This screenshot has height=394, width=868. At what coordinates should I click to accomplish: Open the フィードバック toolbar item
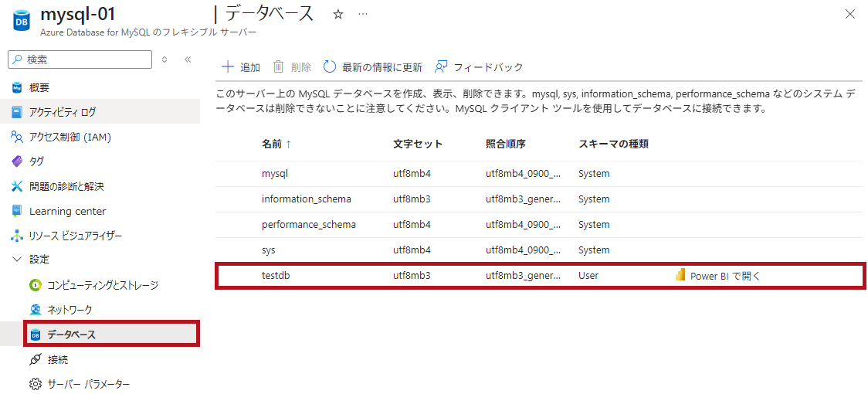pyautogui.click(x=479, y=67)
